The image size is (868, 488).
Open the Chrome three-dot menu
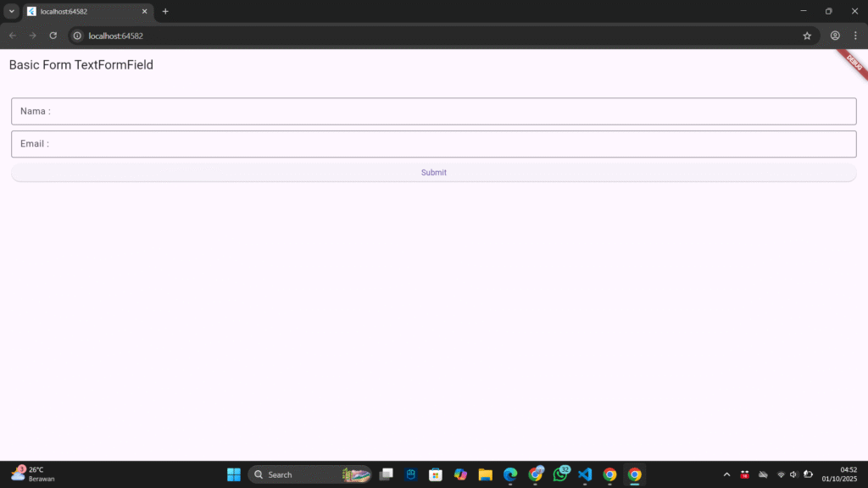[x=855, y=36]
